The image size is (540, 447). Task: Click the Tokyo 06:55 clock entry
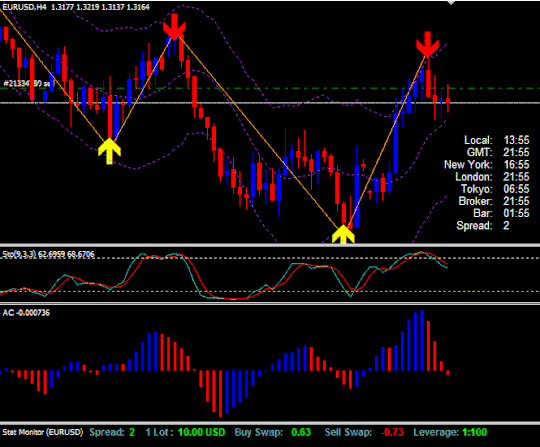[495, 189]
